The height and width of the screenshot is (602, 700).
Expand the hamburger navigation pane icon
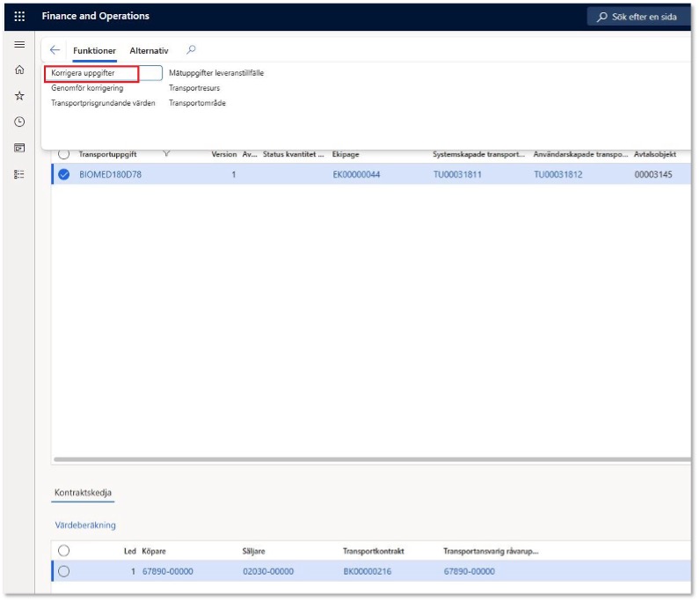point(19,44)
